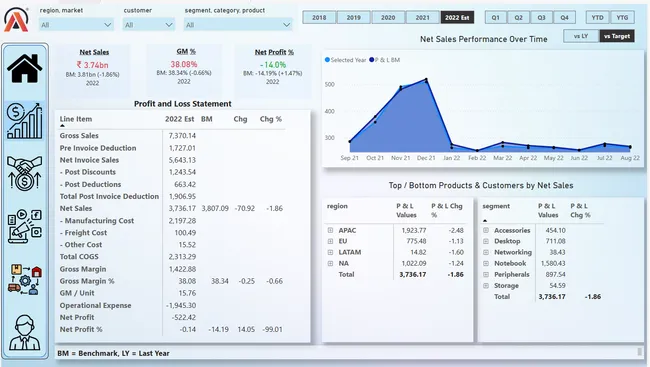Select the 2021 year button
The height and width of the screenshot is (367, 650).
point(422,17)
